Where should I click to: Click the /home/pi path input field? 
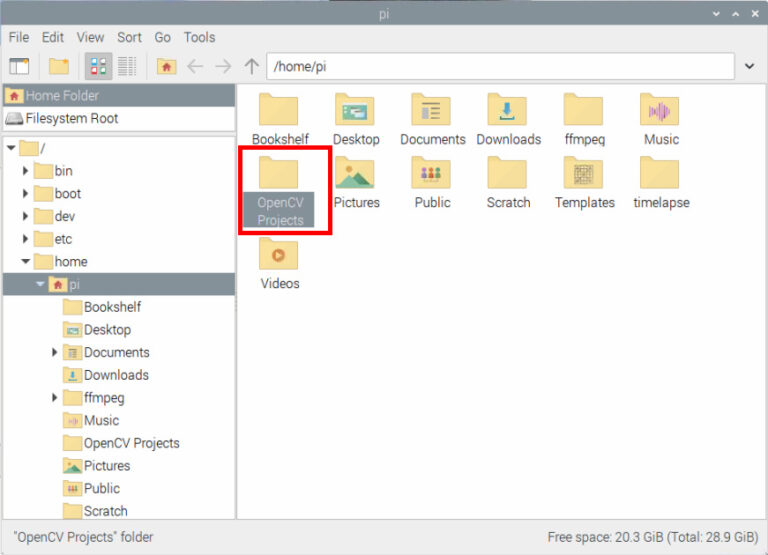pos(500,67)
